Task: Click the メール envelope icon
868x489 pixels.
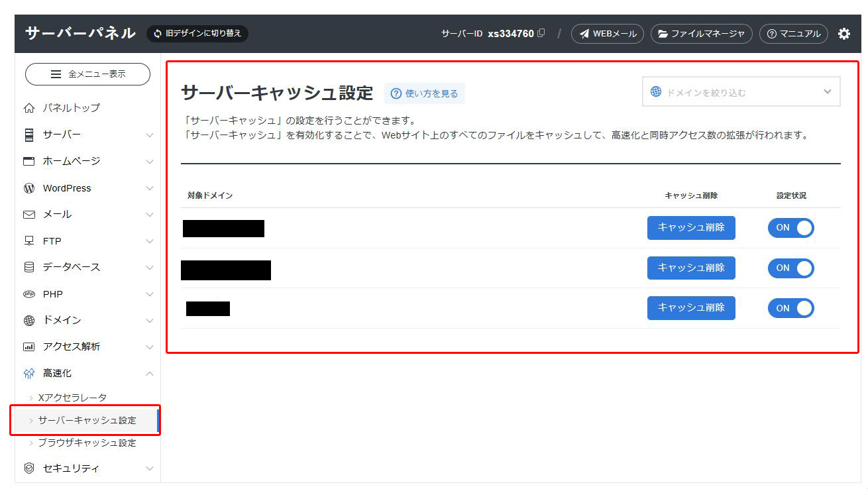Action: (28, 215)
